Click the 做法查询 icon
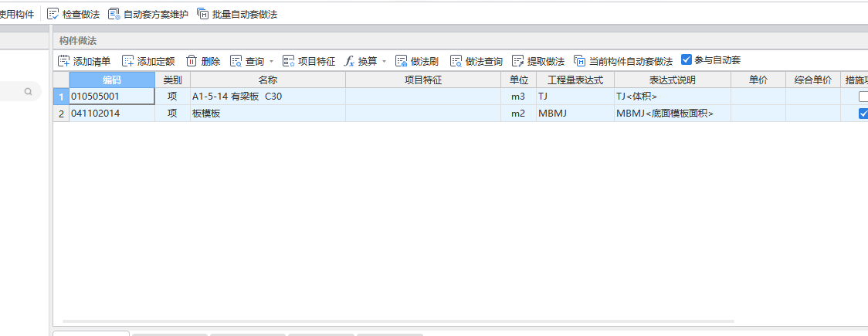The height and width of the screenshot is (336, 868). [x=456, y=61]
